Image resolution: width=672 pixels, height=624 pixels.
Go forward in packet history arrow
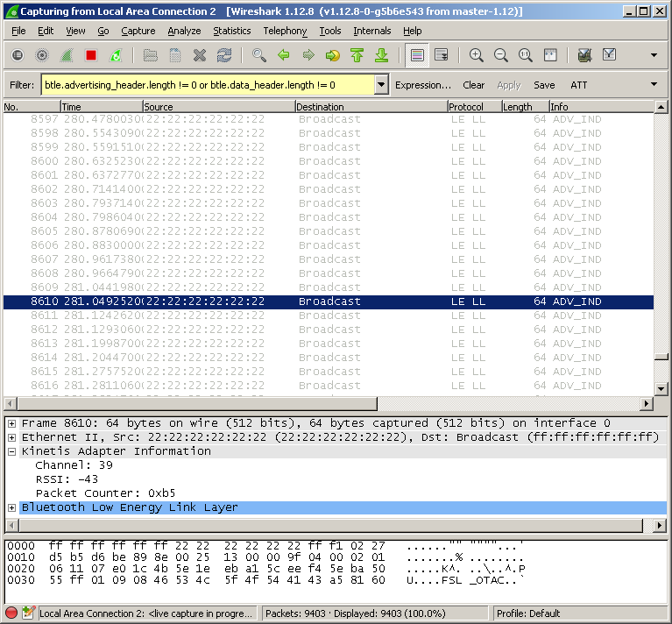[308, 55]
